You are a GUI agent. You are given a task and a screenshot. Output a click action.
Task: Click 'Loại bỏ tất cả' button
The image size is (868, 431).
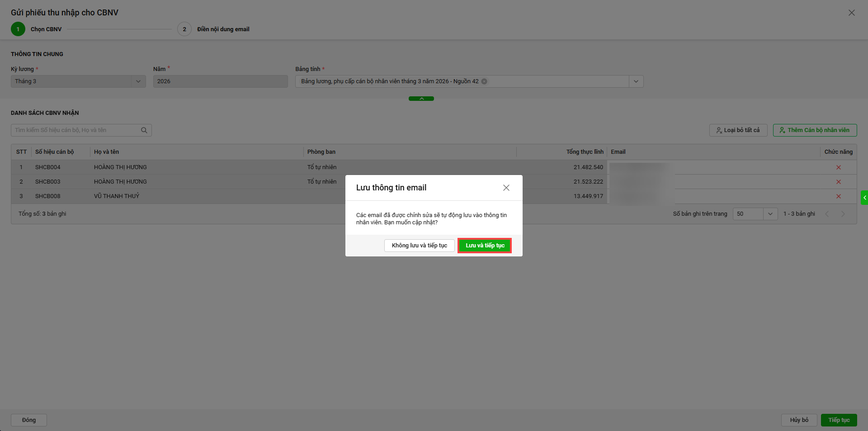click(x=738, y=130)
